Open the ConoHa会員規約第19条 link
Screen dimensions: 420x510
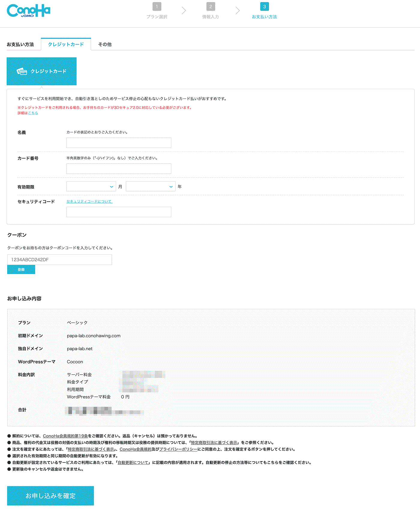click(x=65, y=436)
